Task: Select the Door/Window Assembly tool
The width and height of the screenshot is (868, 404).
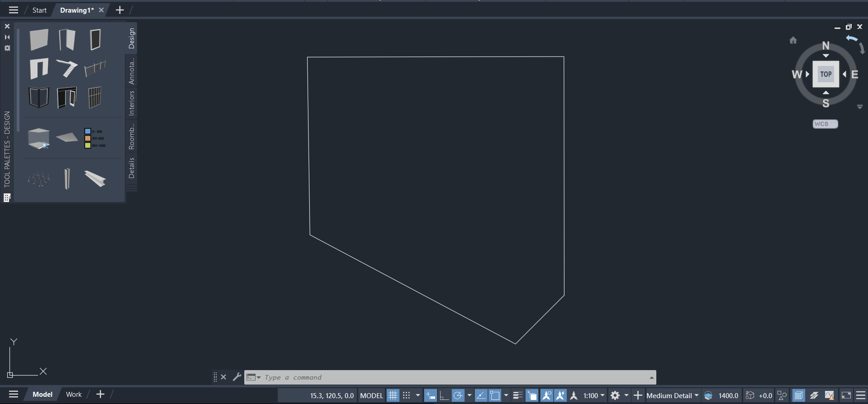Action: tap(67, 97)
